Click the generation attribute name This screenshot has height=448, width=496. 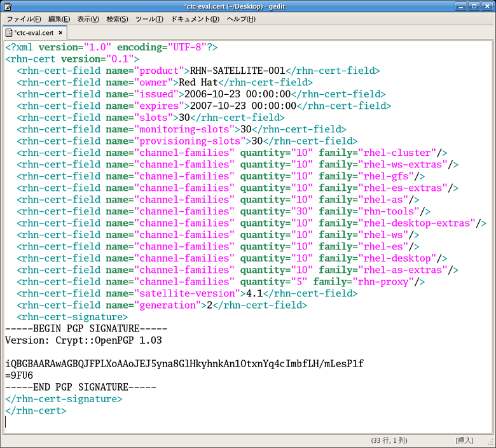tap(167, 305)
